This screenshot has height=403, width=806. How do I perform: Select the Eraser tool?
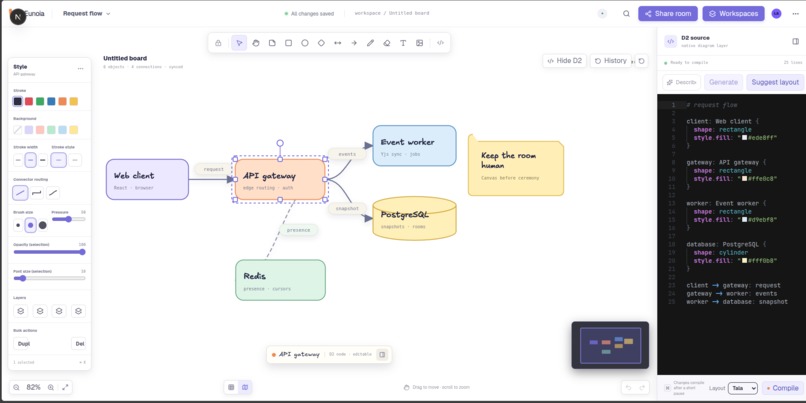(x=387, y=43)
